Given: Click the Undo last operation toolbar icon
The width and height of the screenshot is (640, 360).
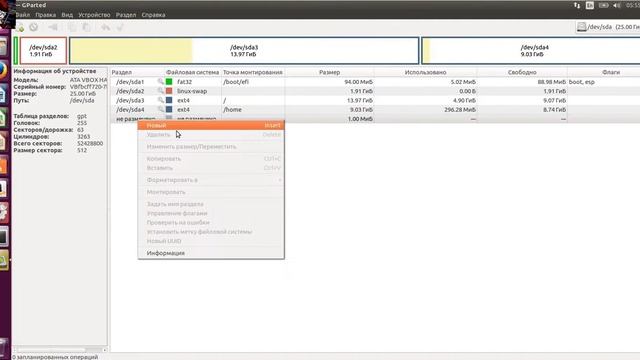Looking at the screenshot, I should (x=105, y=27).
